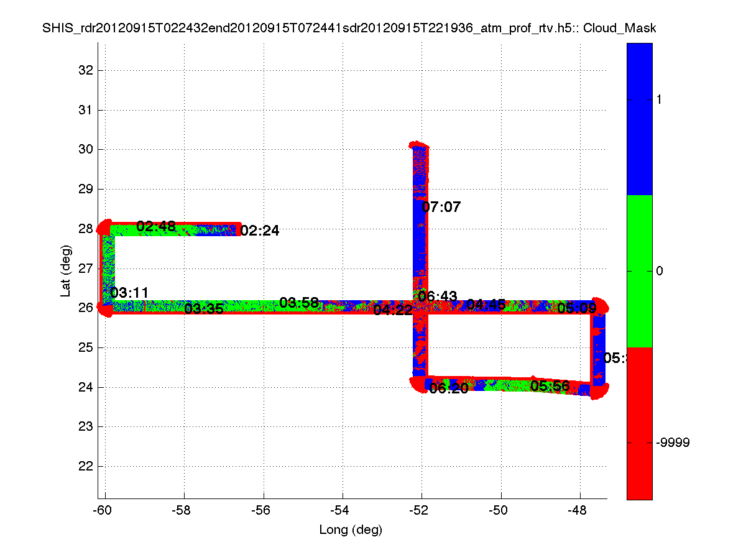746x560 pixels.
Task: Click the red colorbar segment for value -9999
Action: pyautogui.click(x=640, y=423)
